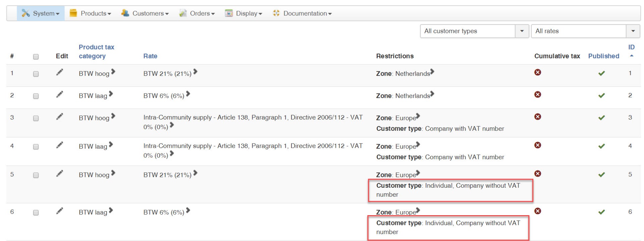Click arrow beside BTW laag in row 6

111,210
